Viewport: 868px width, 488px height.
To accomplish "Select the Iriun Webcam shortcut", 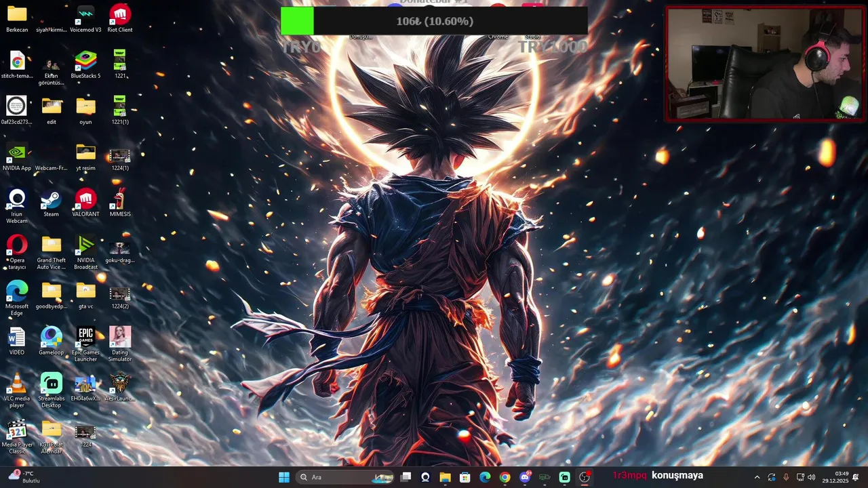I will coord(17,206).
